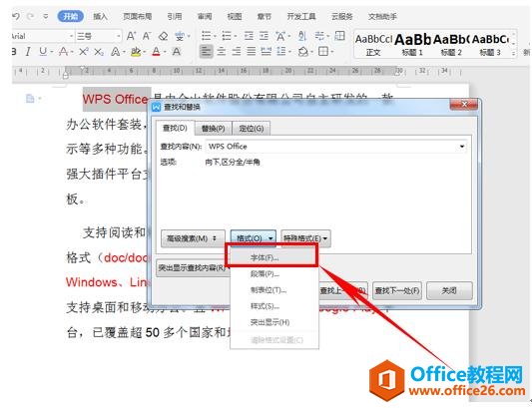Apply red font color
Viewport: 532px width, 408px height.
tap(156, 52)
